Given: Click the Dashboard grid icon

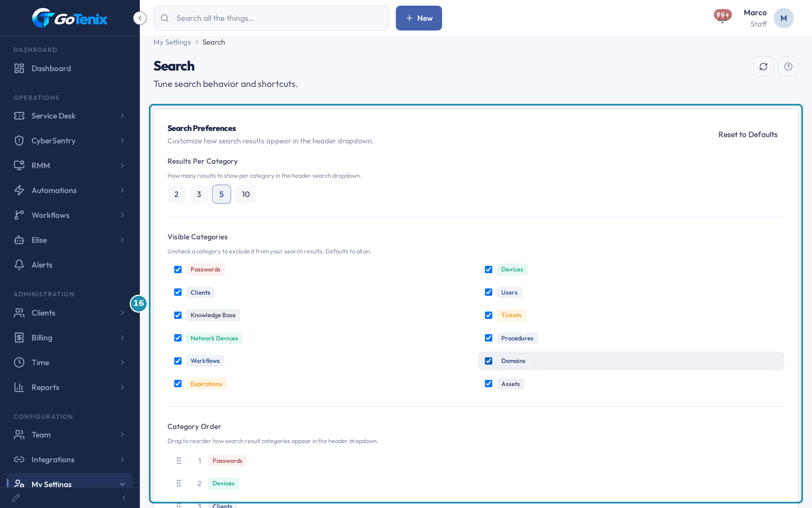Looking at the screenshot, I should click(x=19, y=68).
